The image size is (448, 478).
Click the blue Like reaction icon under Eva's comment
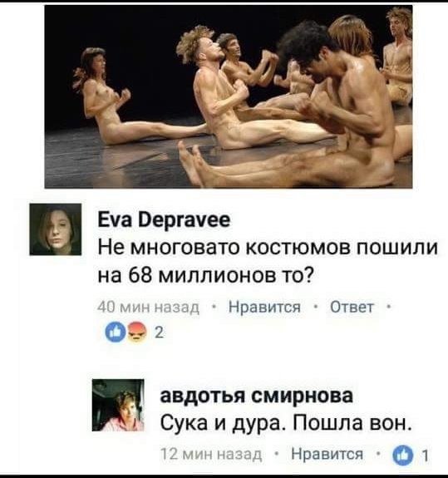(116, 333)
